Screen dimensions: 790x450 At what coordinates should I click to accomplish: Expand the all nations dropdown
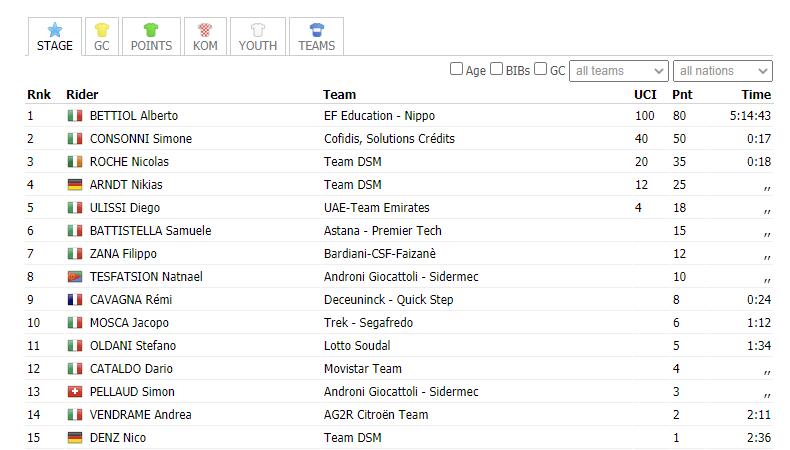(x=722, y=71)
